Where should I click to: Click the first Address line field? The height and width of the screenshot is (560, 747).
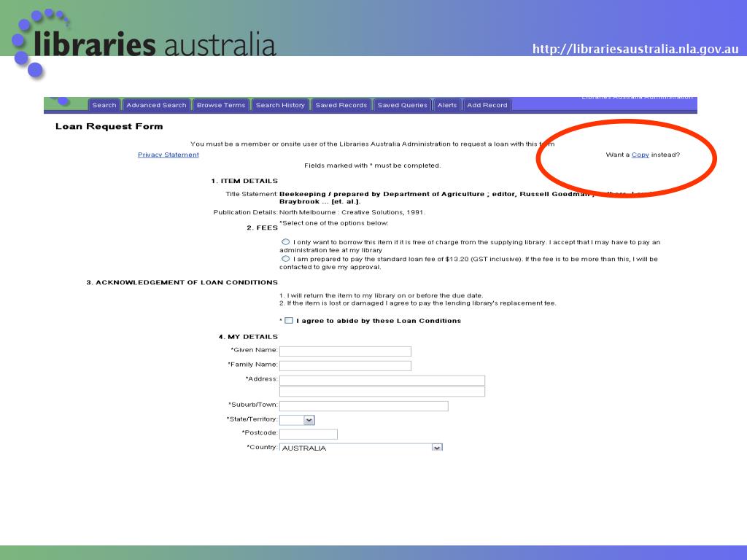(x=382, y=380)
